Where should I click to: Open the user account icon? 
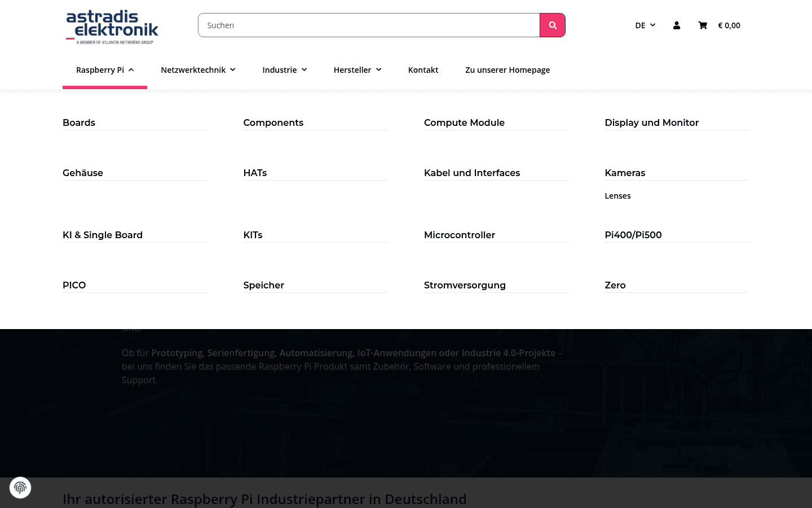(x=677, y=25)
